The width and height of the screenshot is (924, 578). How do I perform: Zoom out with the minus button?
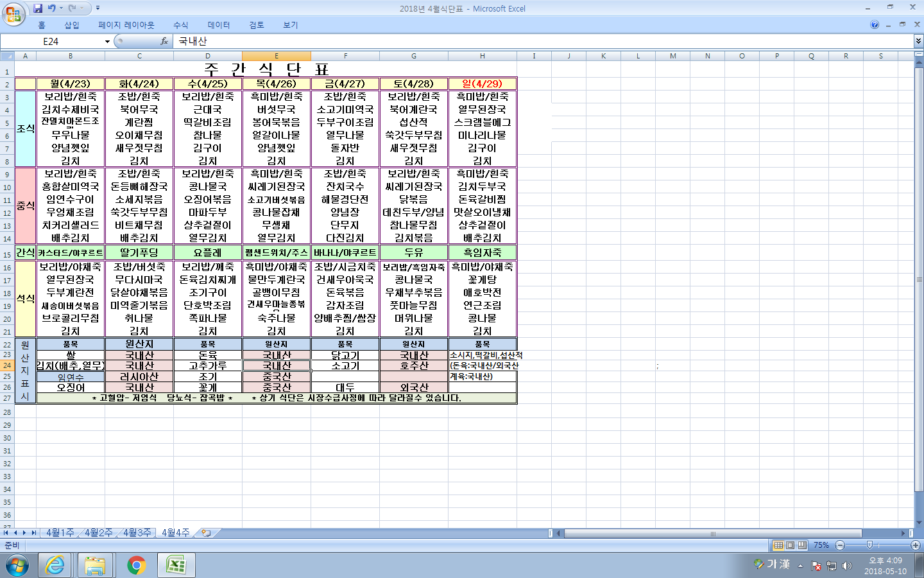(x=840, y=545)
